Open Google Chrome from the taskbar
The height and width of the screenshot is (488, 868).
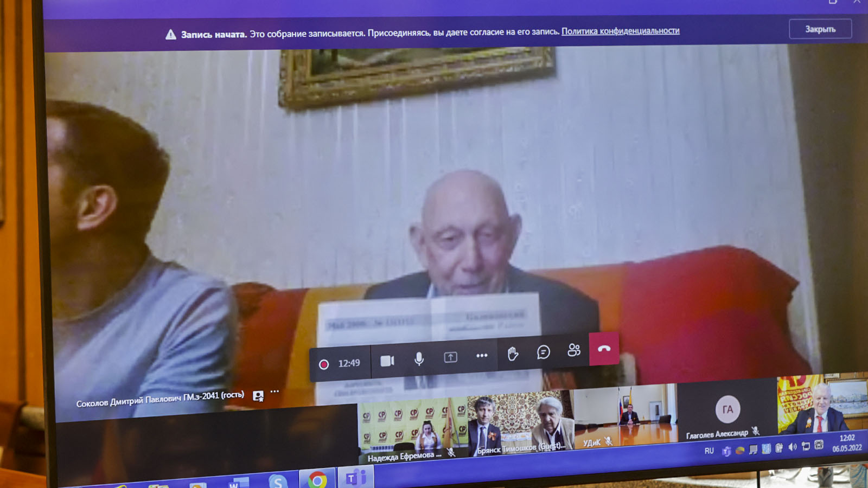(317, 479)
